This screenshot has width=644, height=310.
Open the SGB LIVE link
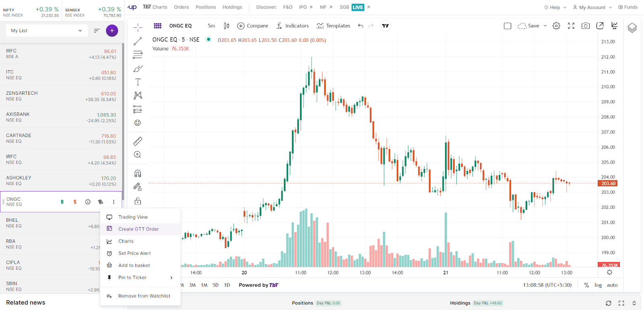click(x=355, y=7)
